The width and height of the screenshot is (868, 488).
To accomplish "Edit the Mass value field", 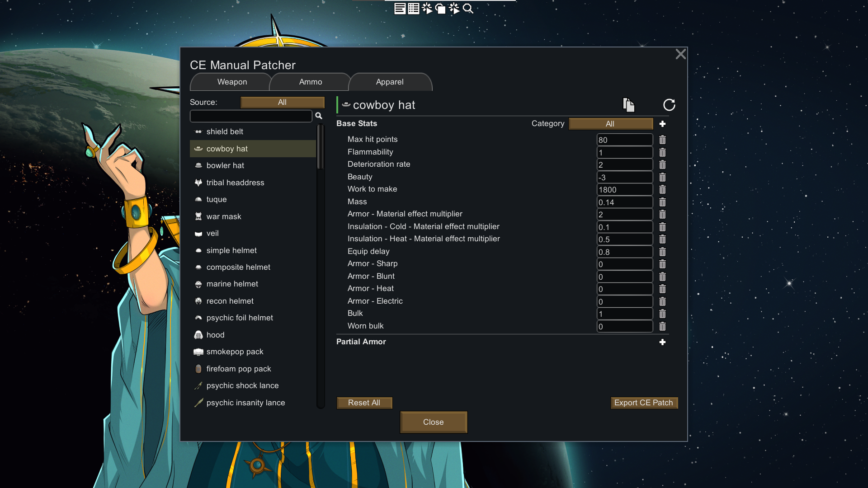I will 625,202.
